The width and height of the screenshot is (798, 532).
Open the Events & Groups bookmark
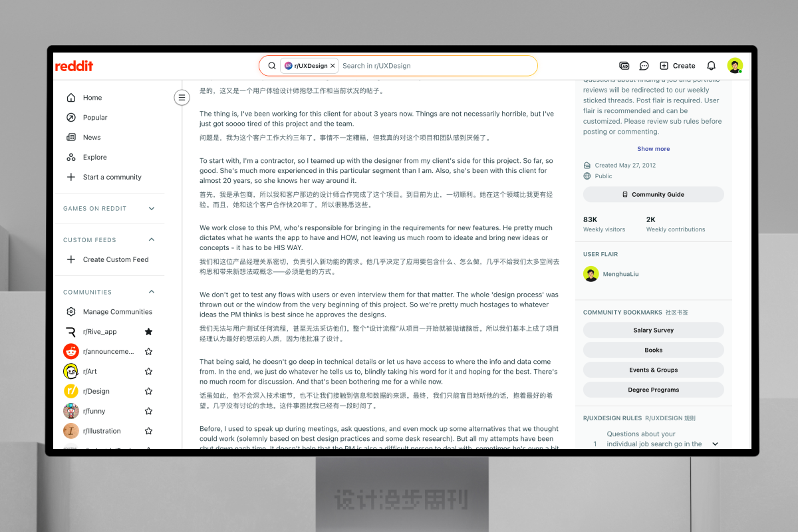click(654, 370)
